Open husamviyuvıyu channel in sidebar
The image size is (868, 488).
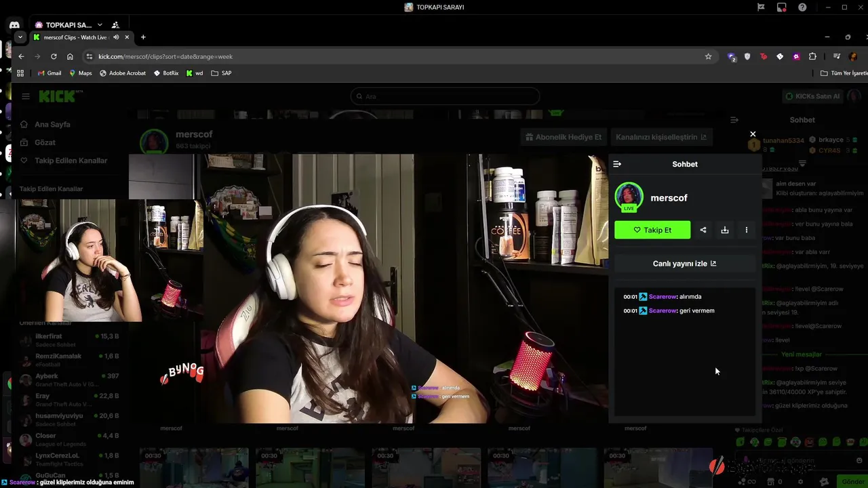click(68, 419)
